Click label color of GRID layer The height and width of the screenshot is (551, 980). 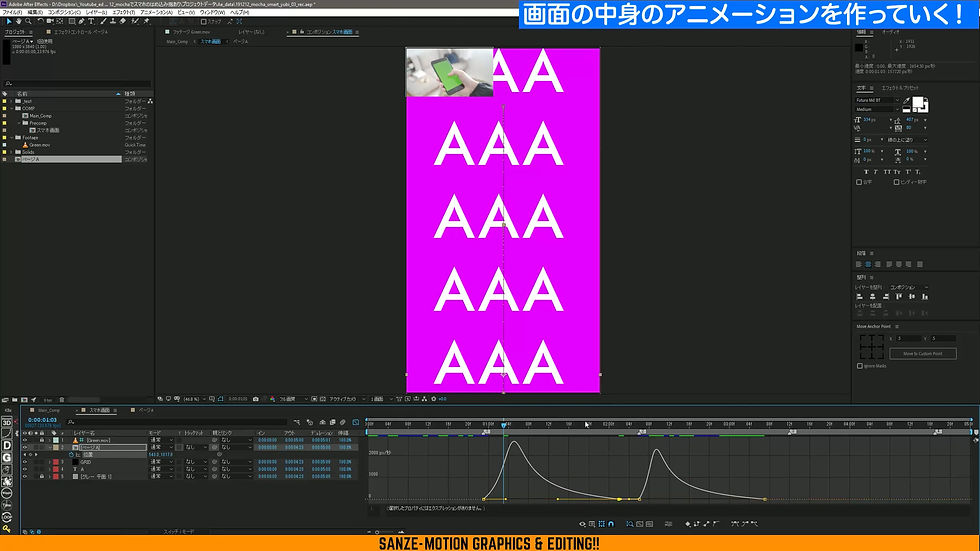click(56, 462)
